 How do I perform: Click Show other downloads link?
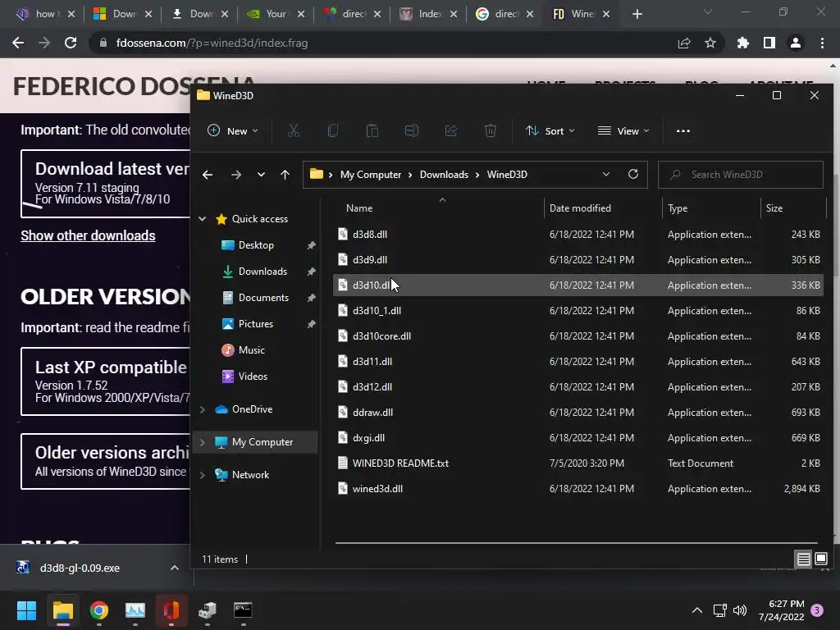coord(88,235)
